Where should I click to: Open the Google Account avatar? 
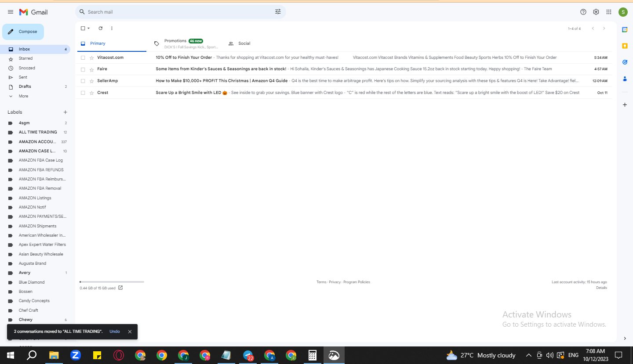(x=623, y=12)
